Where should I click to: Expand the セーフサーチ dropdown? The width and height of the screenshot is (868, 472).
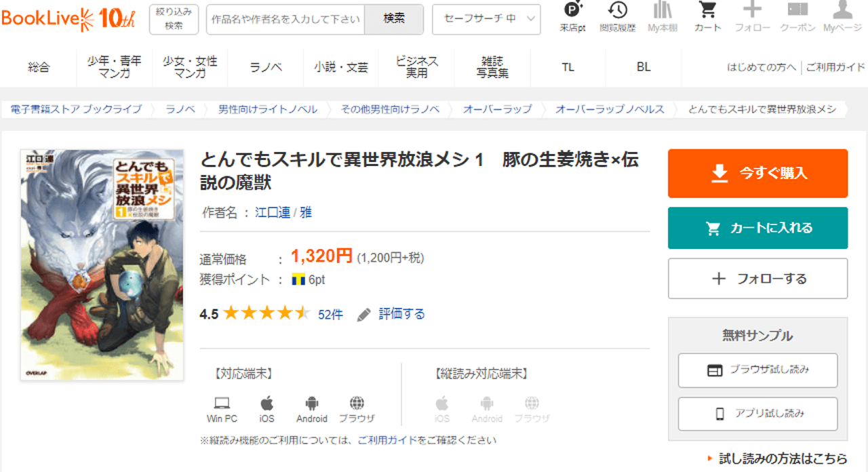point(486,19)
